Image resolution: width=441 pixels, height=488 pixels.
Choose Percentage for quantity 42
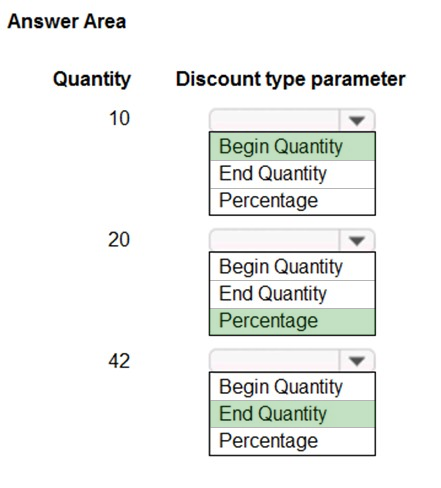click(292, 441)
